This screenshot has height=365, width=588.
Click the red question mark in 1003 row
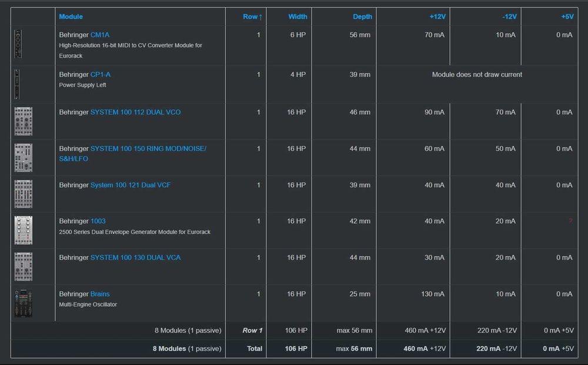point(571,221)
